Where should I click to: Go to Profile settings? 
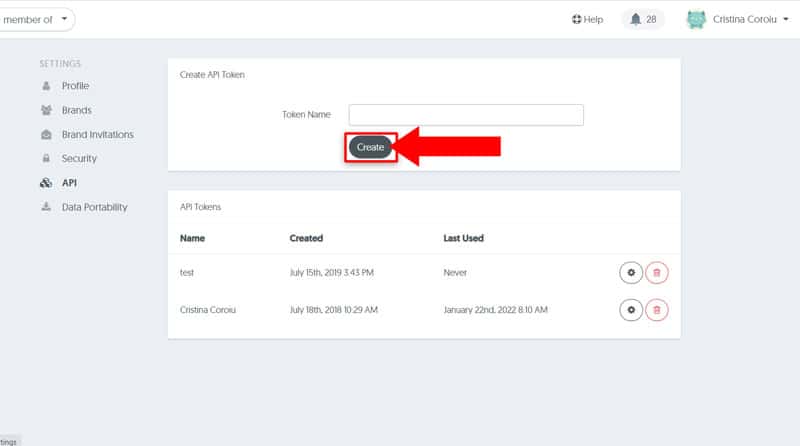76,86
